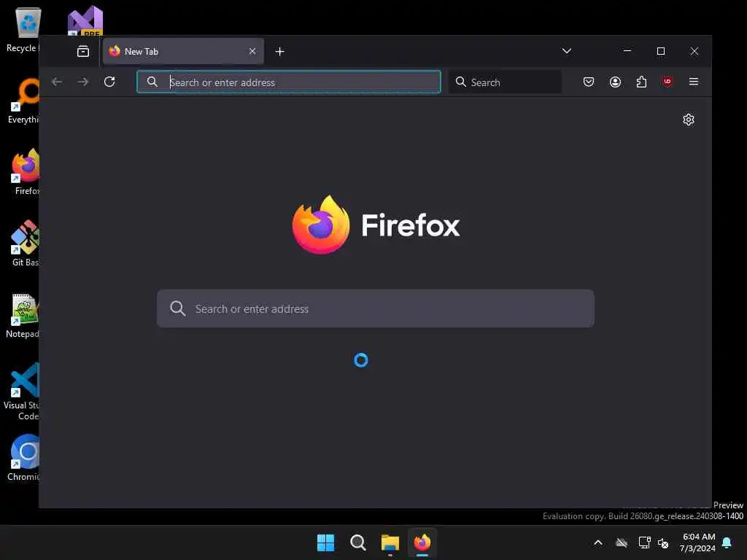The image size is (747, 560).
Task: Open a new tab with plus button
Action: (x=279, y=52)
